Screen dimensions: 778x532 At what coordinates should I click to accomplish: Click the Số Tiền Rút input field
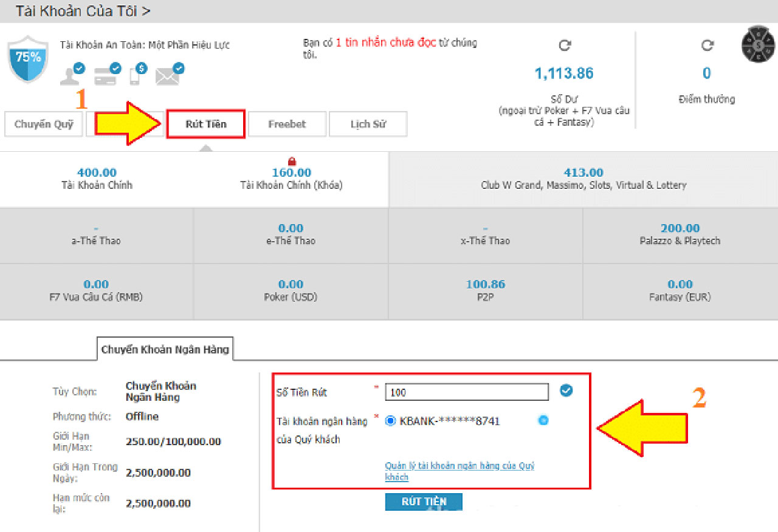point(466,392)
